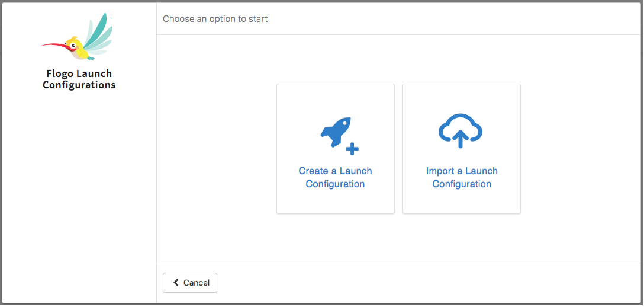Click the "Flogo Launch" line under the logo
Screen dimensions: 644x307
[x=79, y=73]
